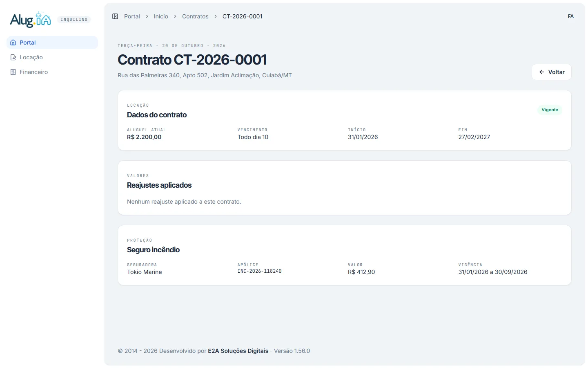Click the Alug.IA logo

pos(31,19)
